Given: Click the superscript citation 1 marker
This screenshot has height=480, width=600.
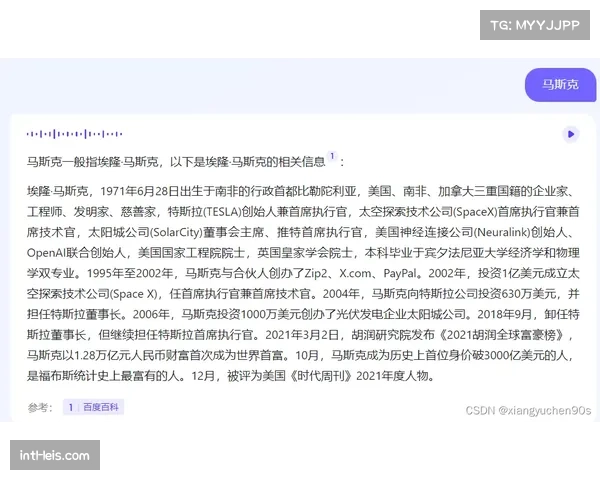Looking at the screenshot, I should point(332,156).
